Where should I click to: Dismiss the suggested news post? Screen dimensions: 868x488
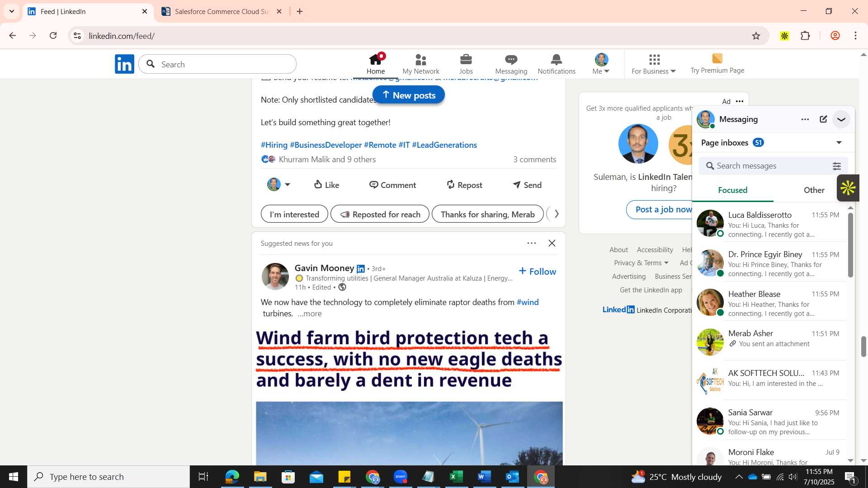pyautogui.click(x=552, y=244)
